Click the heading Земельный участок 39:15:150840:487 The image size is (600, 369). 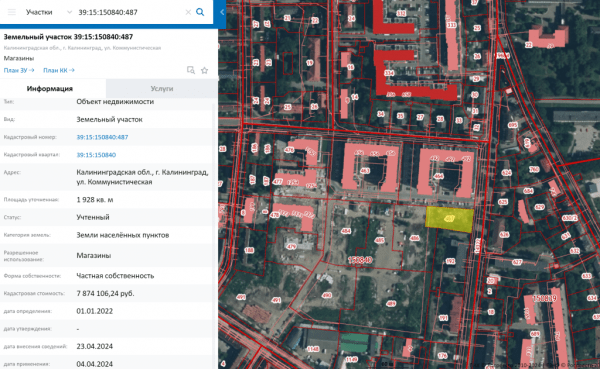pyautogui.click(x=68, y=37)
